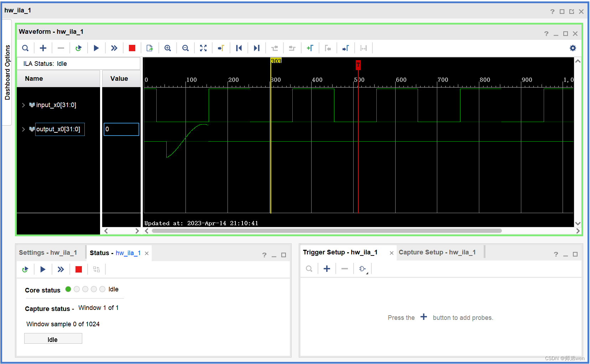
Task: Add a new marker to the waveform
Action: (310, 48)
